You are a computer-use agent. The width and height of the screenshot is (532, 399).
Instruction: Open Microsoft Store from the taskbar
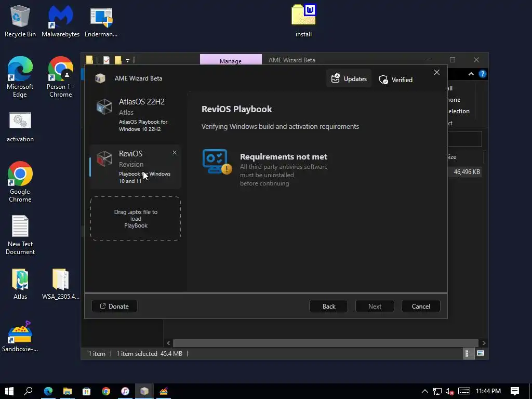[87, 391]
